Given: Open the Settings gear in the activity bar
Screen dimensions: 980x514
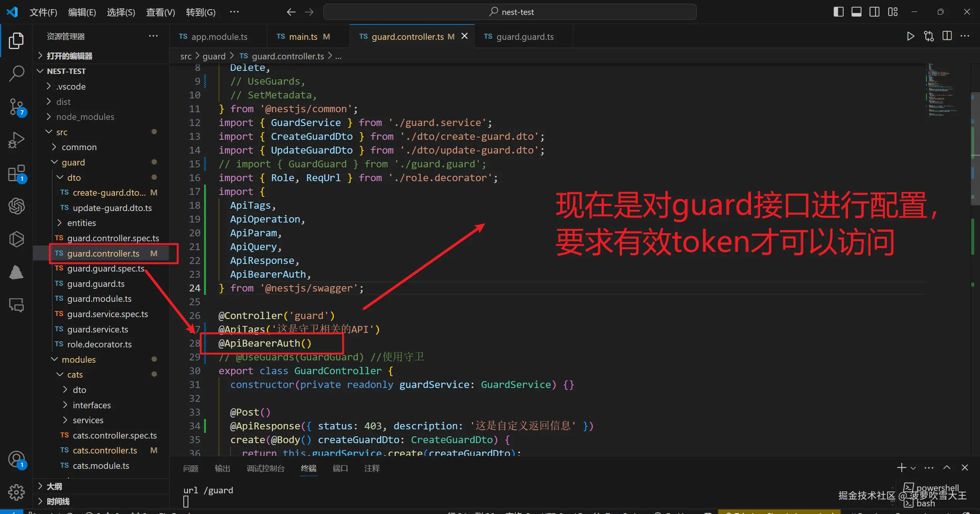Looking at the screenshot, I should click(16, 492).
